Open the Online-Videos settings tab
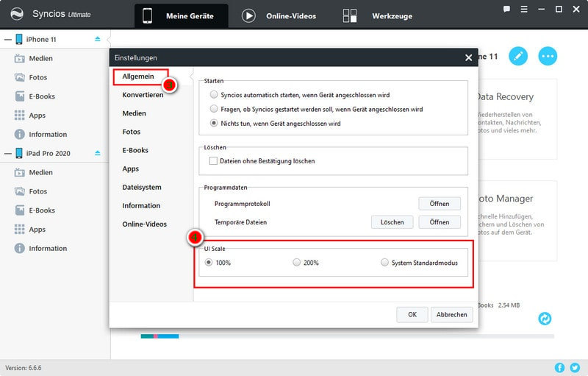Viewport: 588px width, 376px height. [x=144, y=224]
